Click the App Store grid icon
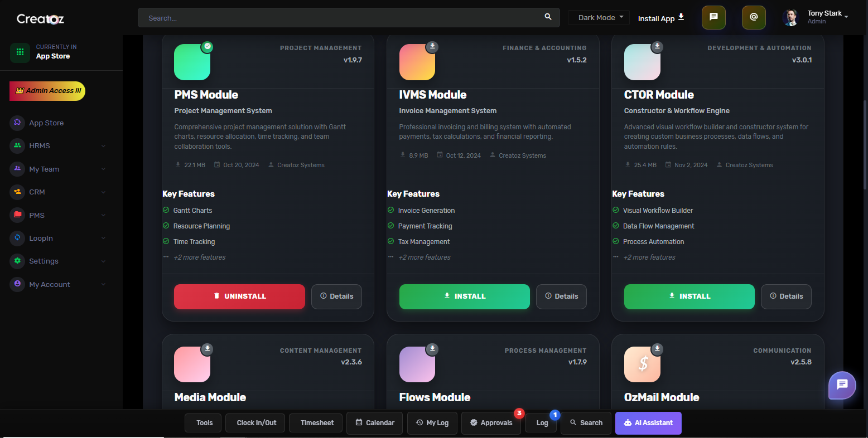The image size is (868, 438). pos(20,52)
